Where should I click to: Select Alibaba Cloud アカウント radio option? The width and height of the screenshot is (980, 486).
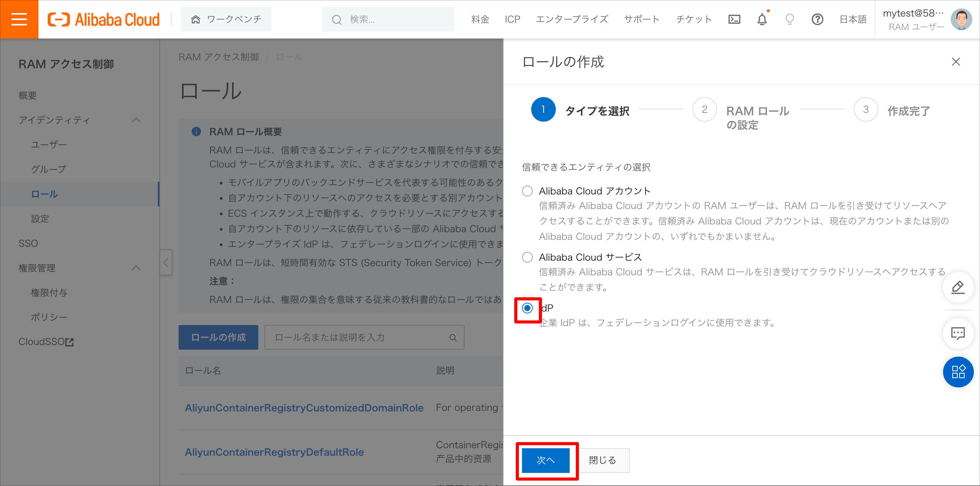[527, 191]
